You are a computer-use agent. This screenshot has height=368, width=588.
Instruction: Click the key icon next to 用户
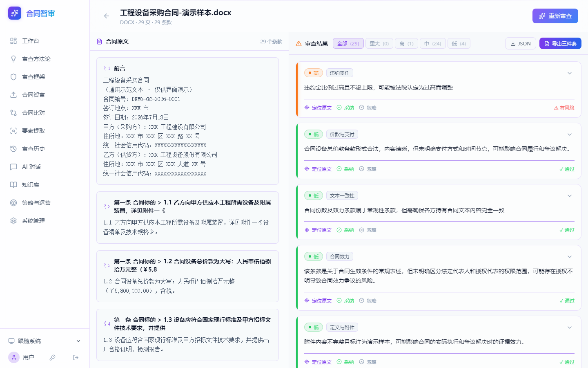click(52, 357)
